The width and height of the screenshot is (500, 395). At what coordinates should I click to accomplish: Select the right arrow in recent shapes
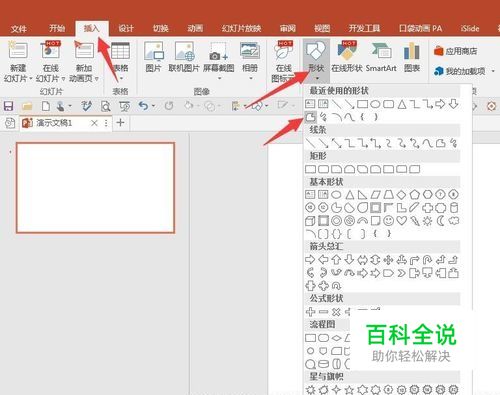440,104
